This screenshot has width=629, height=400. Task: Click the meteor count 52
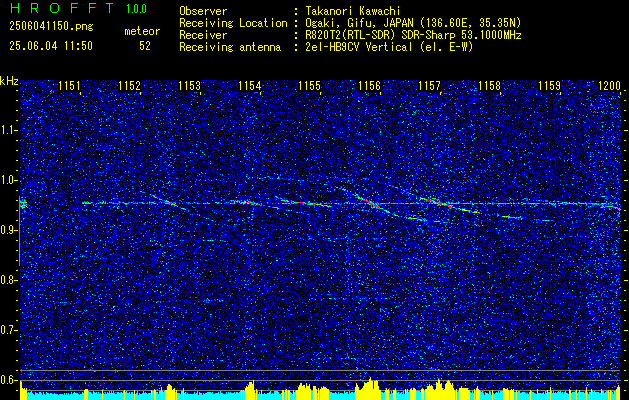coord(145,46)
